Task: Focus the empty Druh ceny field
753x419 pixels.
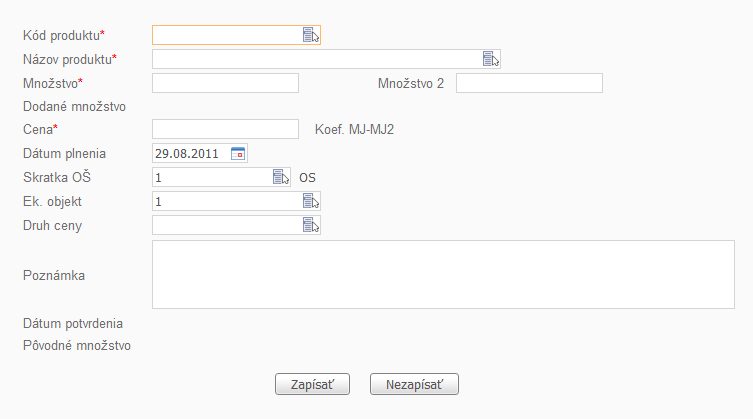Action: point(227,225)
